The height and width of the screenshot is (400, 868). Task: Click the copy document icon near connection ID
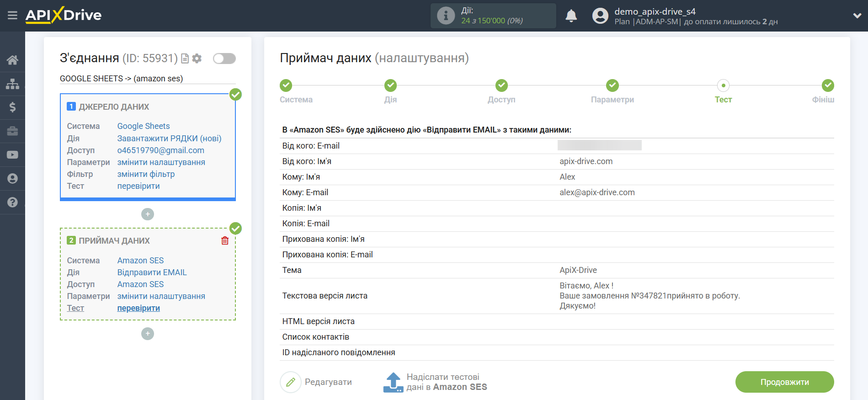[x=185, y=59]
